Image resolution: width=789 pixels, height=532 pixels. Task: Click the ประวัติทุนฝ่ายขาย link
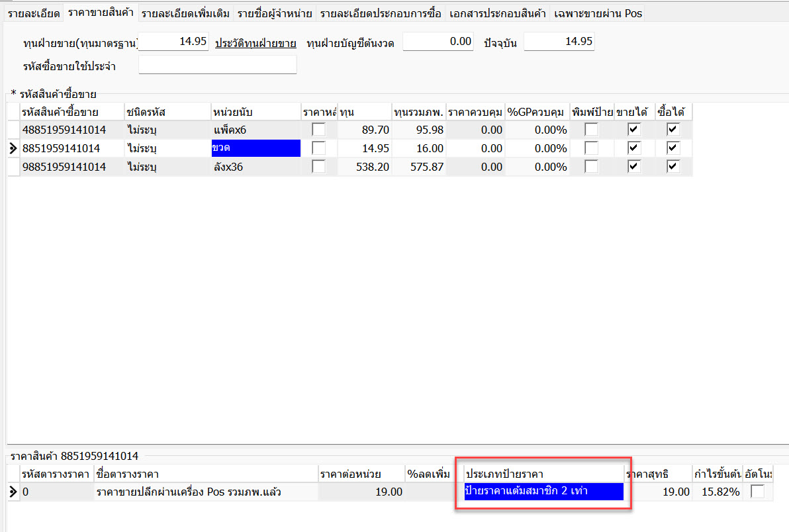(255, 44)
